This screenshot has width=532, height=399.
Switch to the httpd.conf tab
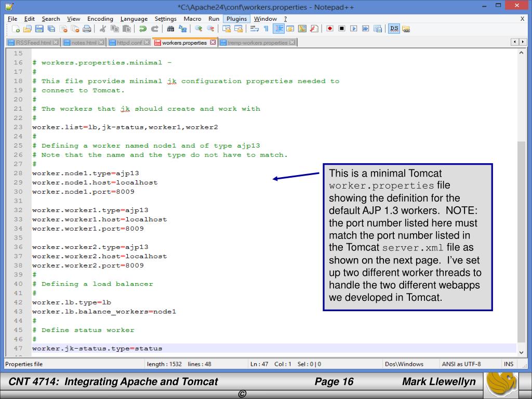pyautogui.click(x=129, y=43)
